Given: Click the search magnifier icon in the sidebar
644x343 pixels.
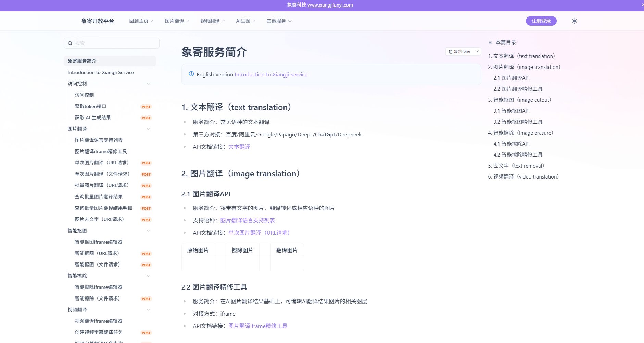Looking at the screenshot, I should click(71, 43).
